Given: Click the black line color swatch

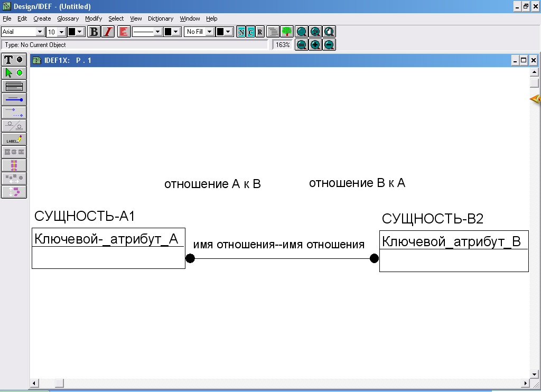Looking at the screenshot, I should (167, 32).
